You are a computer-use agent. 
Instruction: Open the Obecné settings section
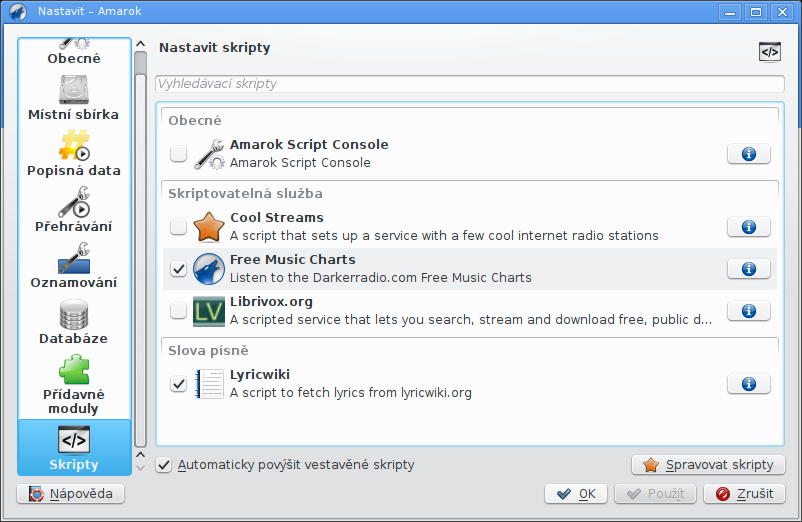coord(74,52)
